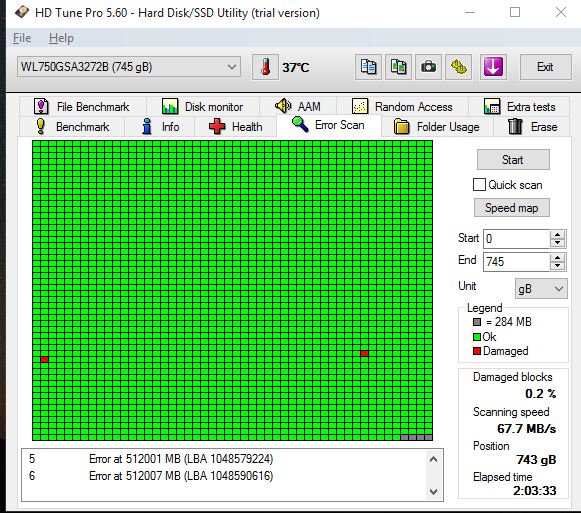Increase the End value with up arrow
Screen dimensions: 581x513
tap(557, 257)
